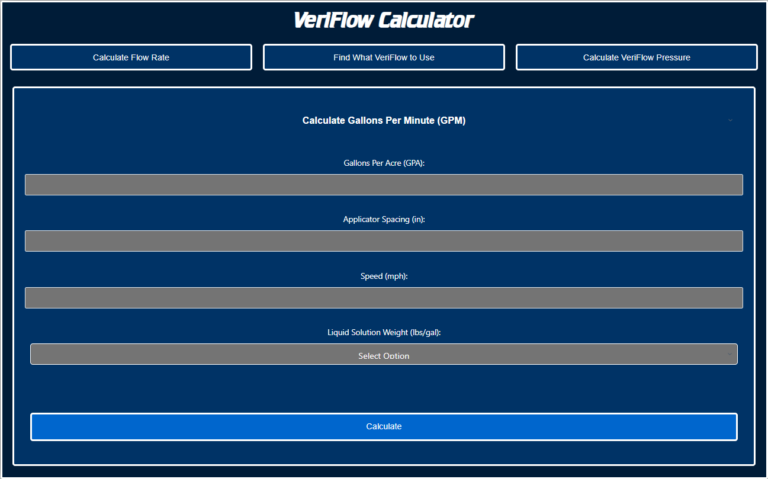This screenshot has width=768, height=479.
Task: Click the VeriFlow Calculator title heading
Action: click(x=384, y=20)
